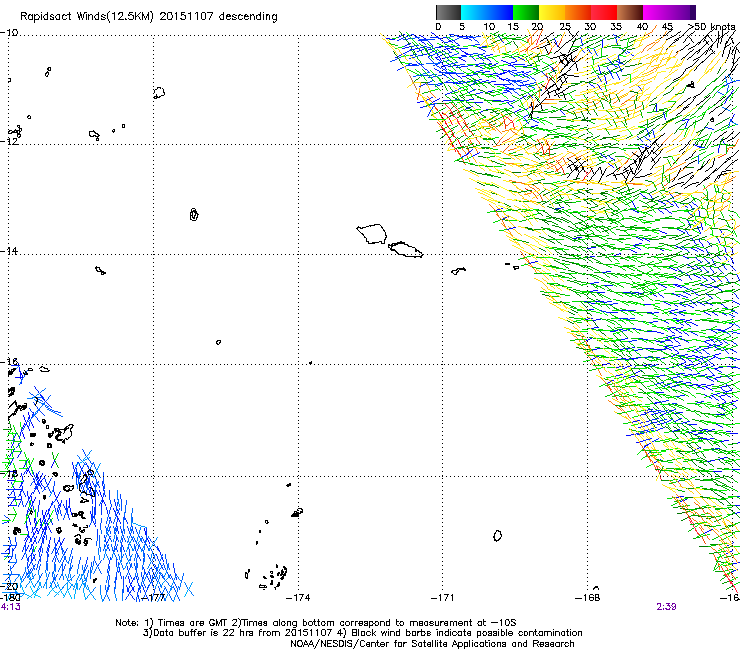740x650 pixels.
Task: Click the 'Rapidsact Winds(12.5KM) 20151107 descending' title
Action: tap(149, 17)
